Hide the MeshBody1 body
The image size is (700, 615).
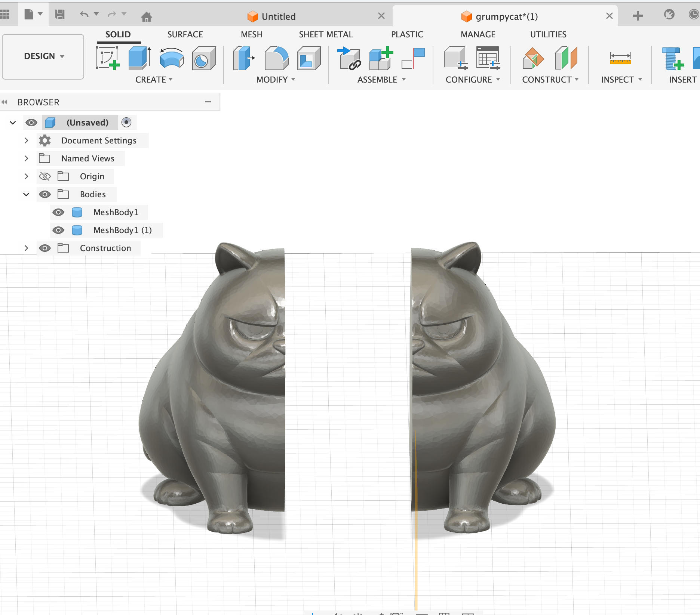(58, 212)
